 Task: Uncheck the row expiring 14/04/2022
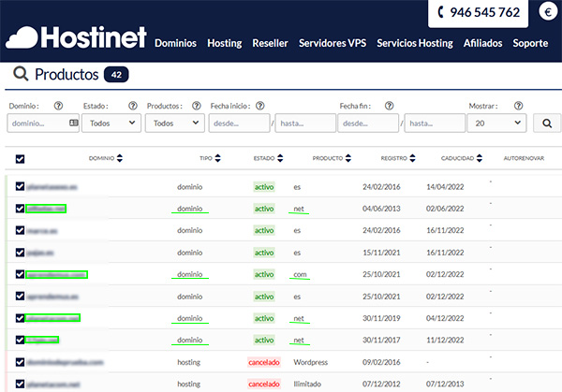tap(20, 186)
